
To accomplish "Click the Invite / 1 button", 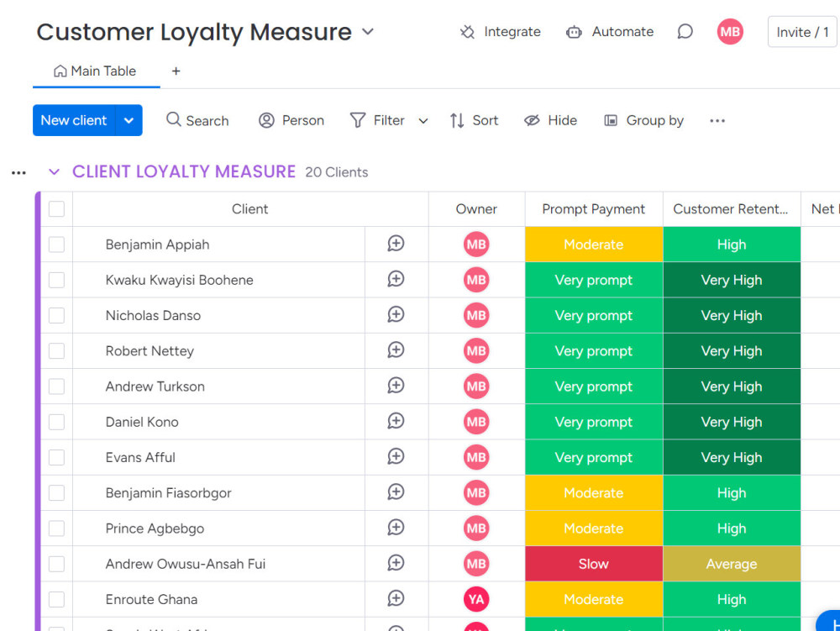I will click(802, 32).
